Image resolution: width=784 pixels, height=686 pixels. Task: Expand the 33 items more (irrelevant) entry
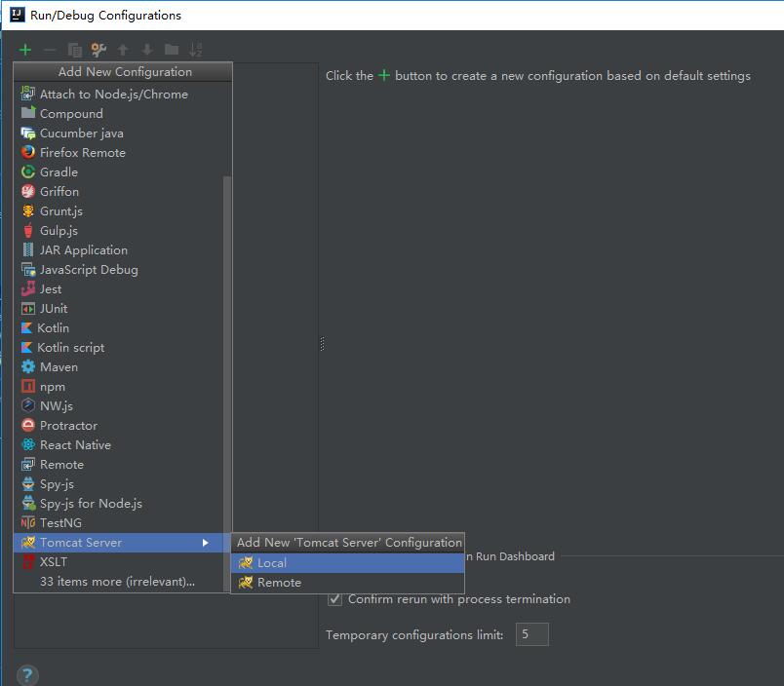pos(117,582)
